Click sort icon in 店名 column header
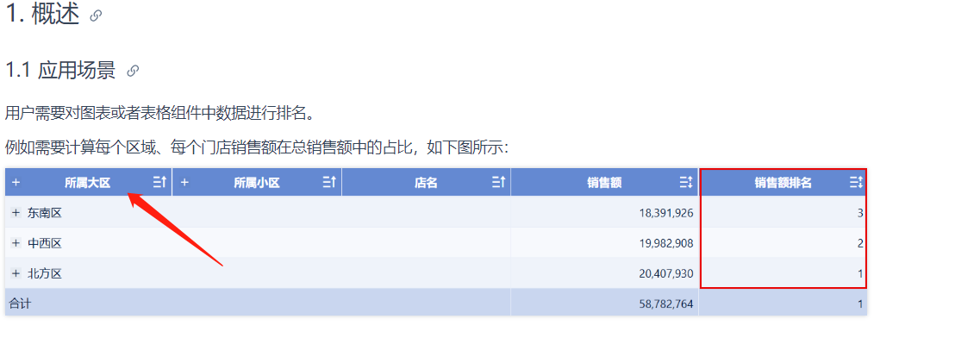This screenshot has height=344, width=980. pos(498,183)
